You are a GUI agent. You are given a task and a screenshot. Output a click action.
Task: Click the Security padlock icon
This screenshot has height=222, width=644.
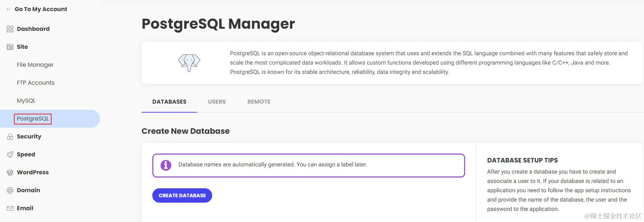point(10,137)
